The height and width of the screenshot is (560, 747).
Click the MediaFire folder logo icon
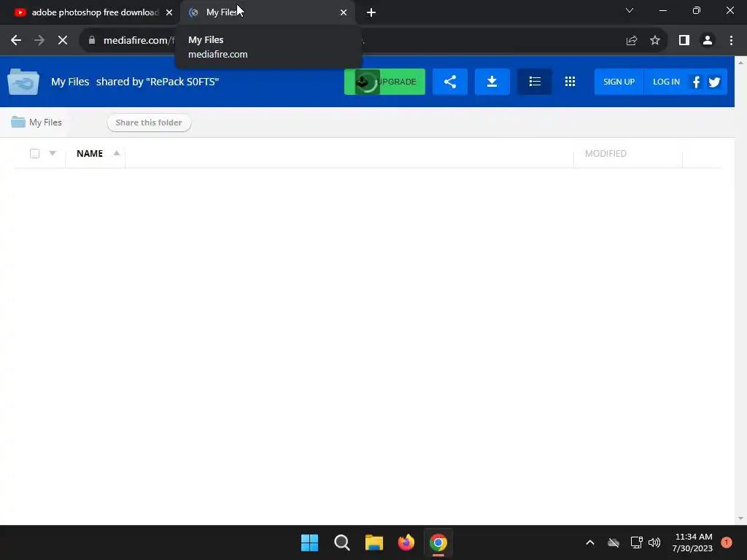[23, 82]
